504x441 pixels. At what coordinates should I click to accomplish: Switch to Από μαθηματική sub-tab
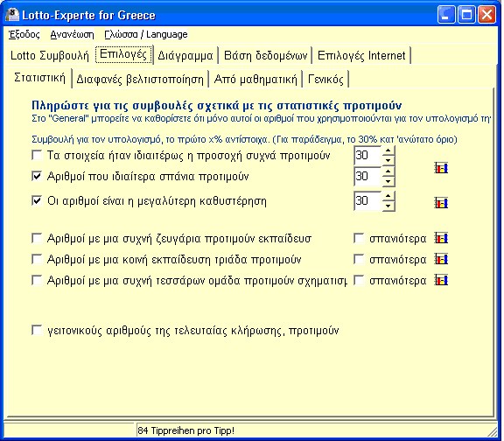click(256, 79)
